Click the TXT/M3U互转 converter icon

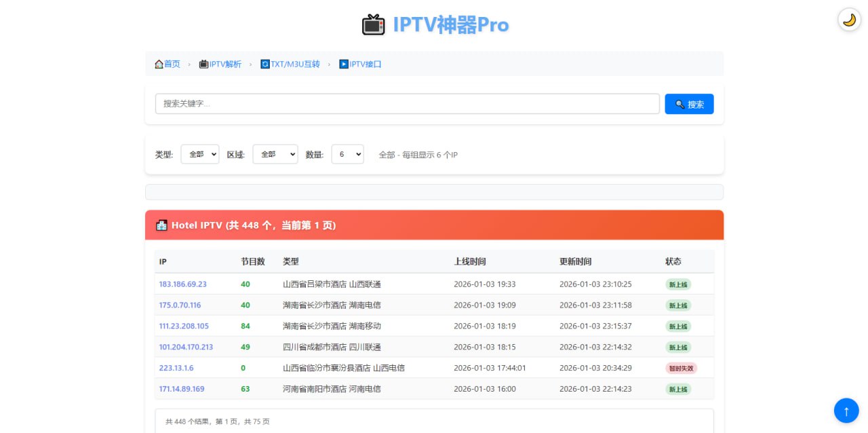coord(265,64)
